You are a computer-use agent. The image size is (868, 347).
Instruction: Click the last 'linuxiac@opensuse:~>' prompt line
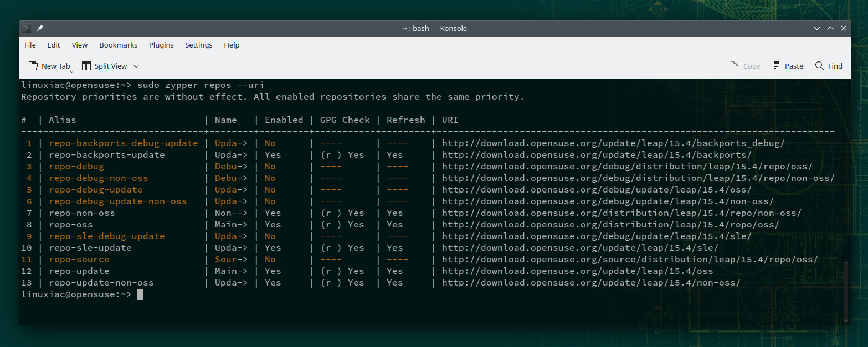pos(76,294)
